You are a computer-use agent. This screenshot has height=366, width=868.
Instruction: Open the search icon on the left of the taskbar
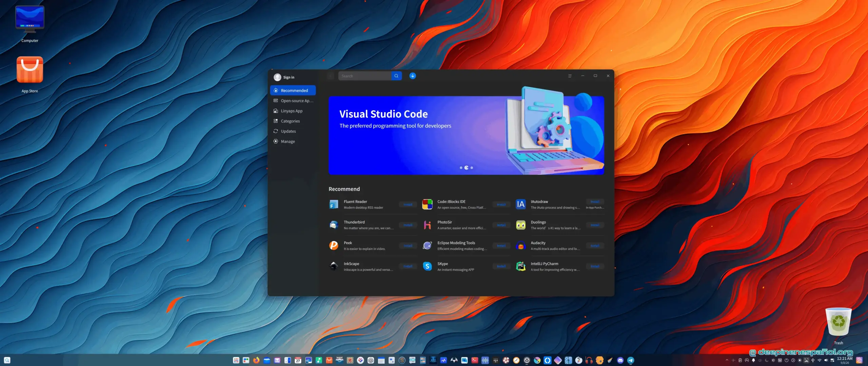[7, 360]
